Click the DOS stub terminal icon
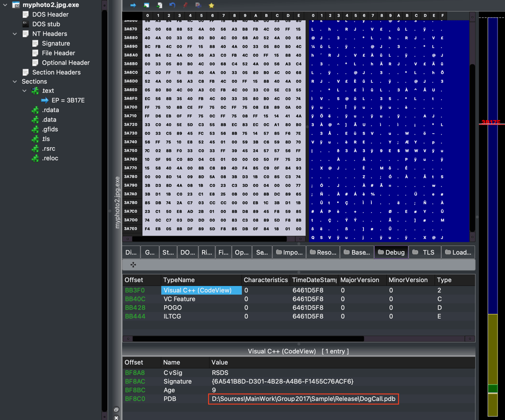This screenshot has height=420, width=505. click(x=26, y=24)
